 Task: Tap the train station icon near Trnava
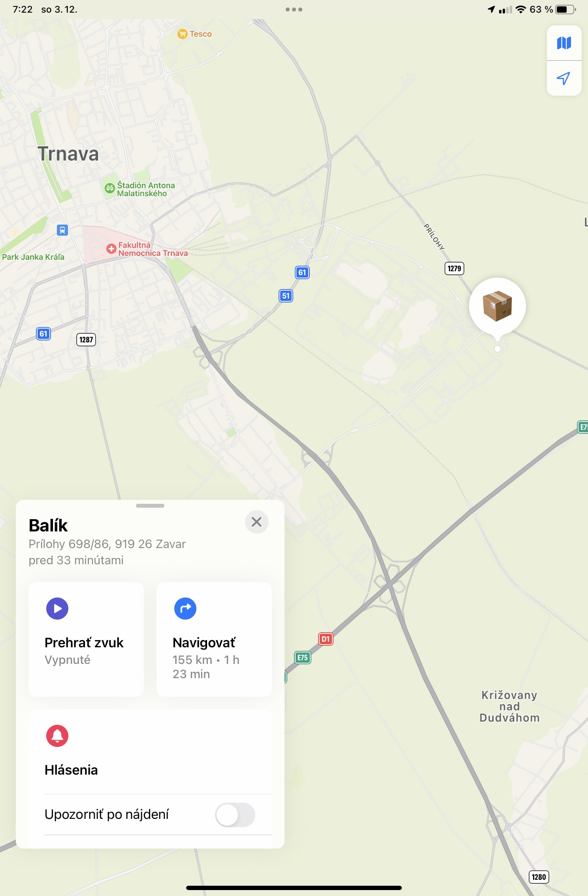pos(62,230)
